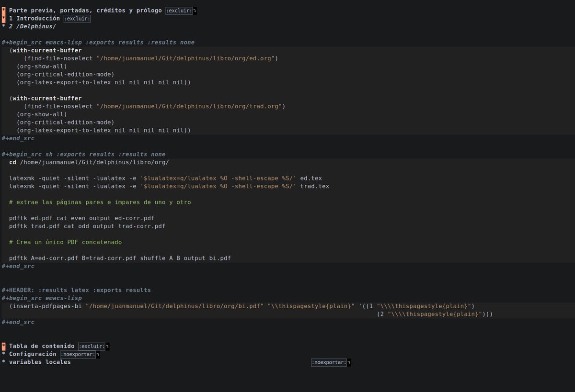Click the '#+begin_src emacs-lisp :exports results :results none' line
The height and width of the screenshot is (392, 575).
click(x=98, y=43)
